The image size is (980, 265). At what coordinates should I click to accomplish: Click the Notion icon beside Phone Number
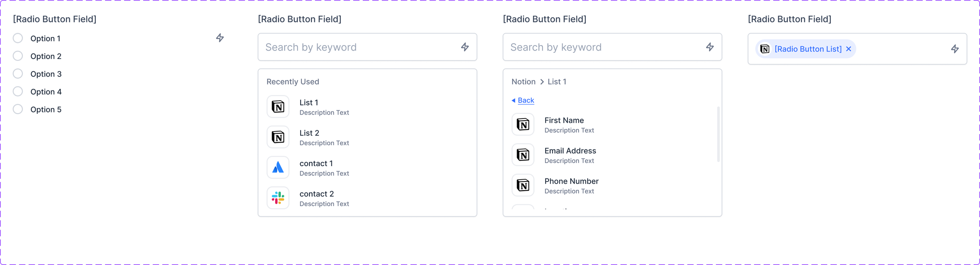[523, 185]
